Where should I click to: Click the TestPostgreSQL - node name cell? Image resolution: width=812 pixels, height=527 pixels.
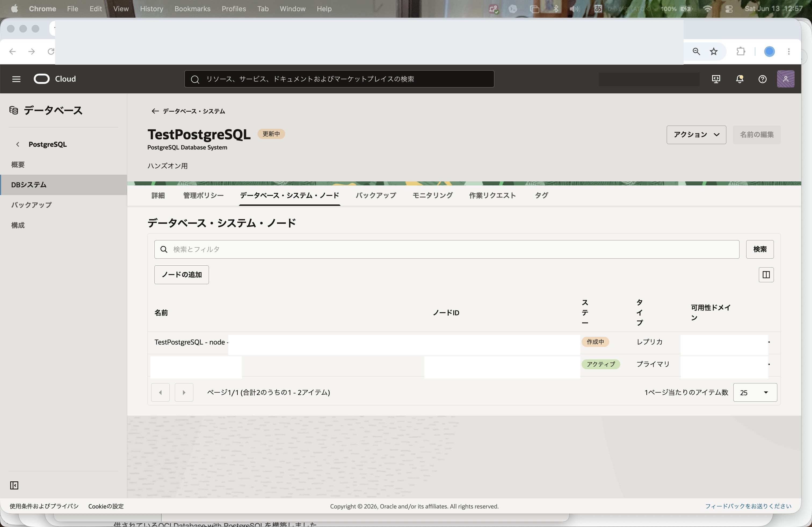(191, 342)
